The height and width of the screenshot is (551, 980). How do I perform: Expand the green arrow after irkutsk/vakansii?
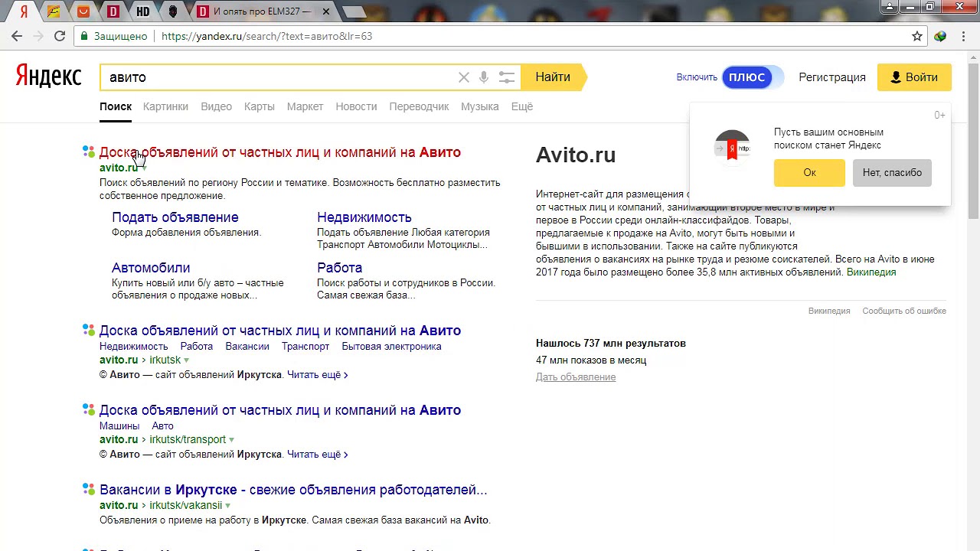[x=227, y=506]
